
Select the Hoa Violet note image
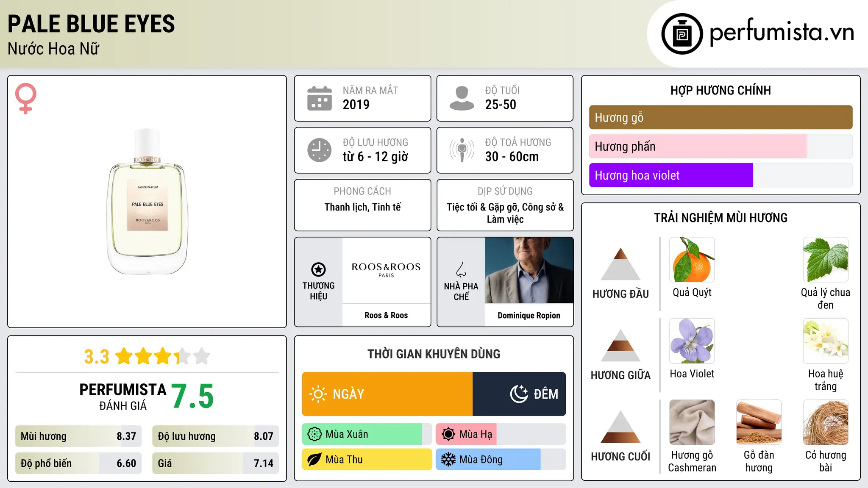pyautogui.click(x=692, y=341)
